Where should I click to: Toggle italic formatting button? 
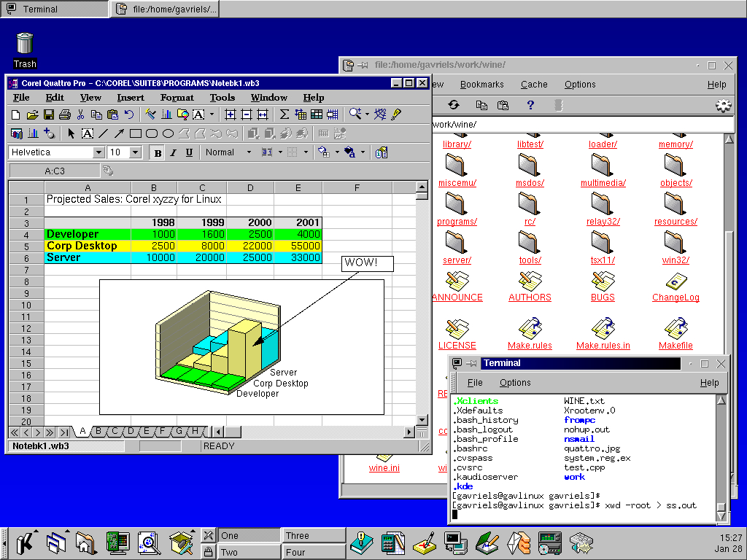point(174,152)
